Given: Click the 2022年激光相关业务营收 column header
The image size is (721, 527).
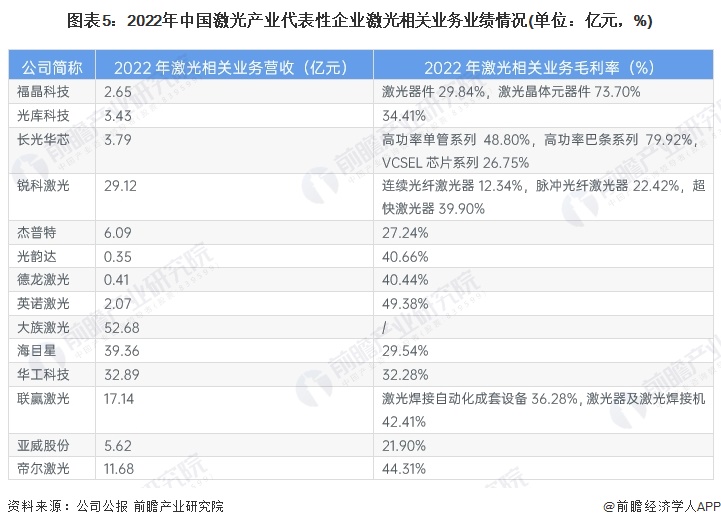Looking at the screenshot, I should pos(236,68).
